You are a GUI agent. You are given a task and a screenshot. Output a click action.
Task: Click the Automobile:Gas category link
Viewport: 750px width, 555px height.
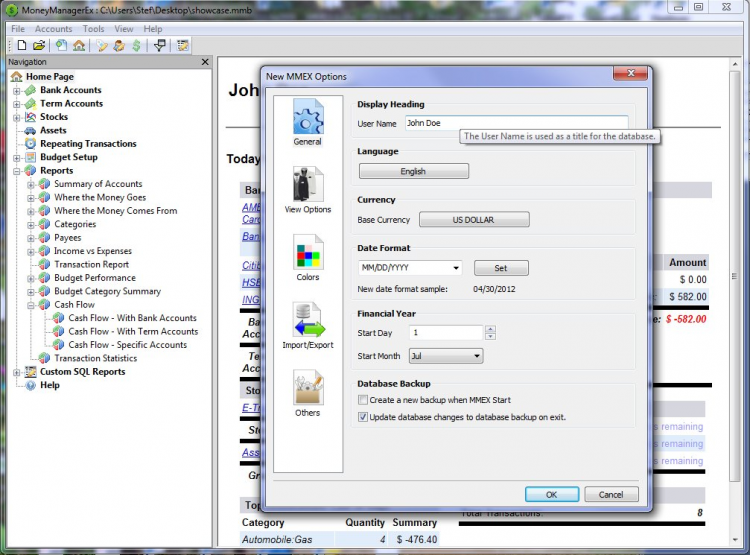(x=277, y=539)
